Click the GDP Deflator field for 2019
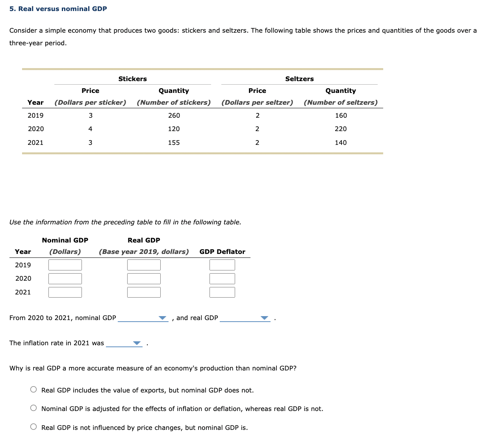The image size is (497, 448). pyautogui.click(x=222, y=265)
